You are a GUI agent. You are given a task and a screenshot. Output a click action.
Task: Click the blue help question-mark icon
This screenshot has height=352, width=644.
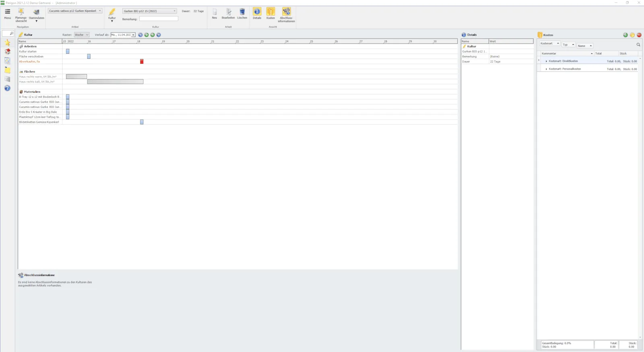pyautogui.click(x=7, y=88)
